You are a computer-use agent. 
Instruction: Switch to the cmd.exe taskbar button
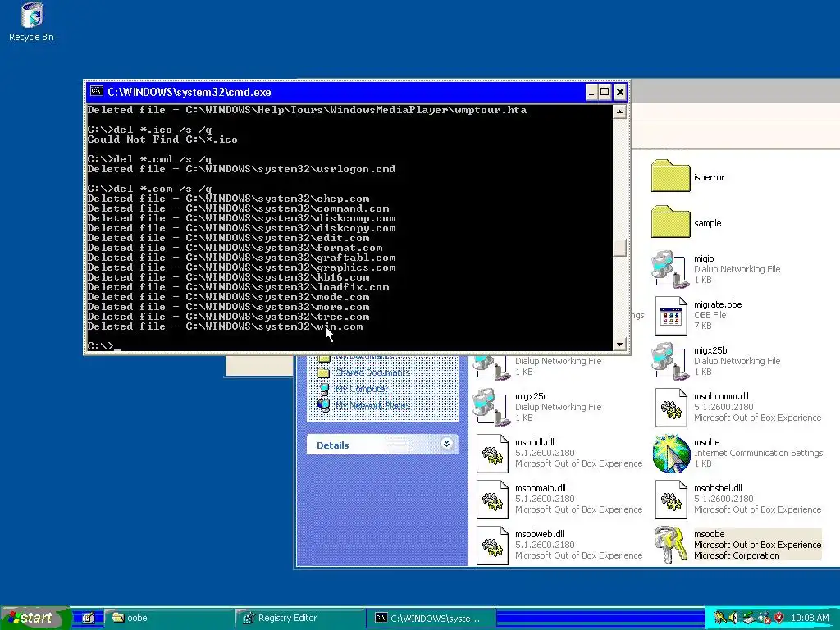tap(431, 618)
